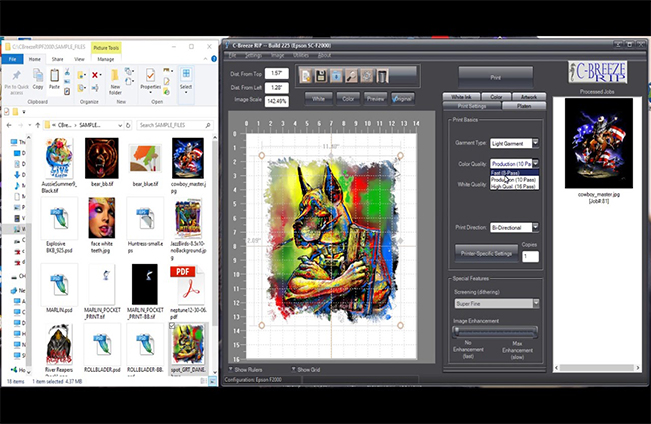
Task: Click the gear settings toolbar icon
Action: [x=367, y=76]
